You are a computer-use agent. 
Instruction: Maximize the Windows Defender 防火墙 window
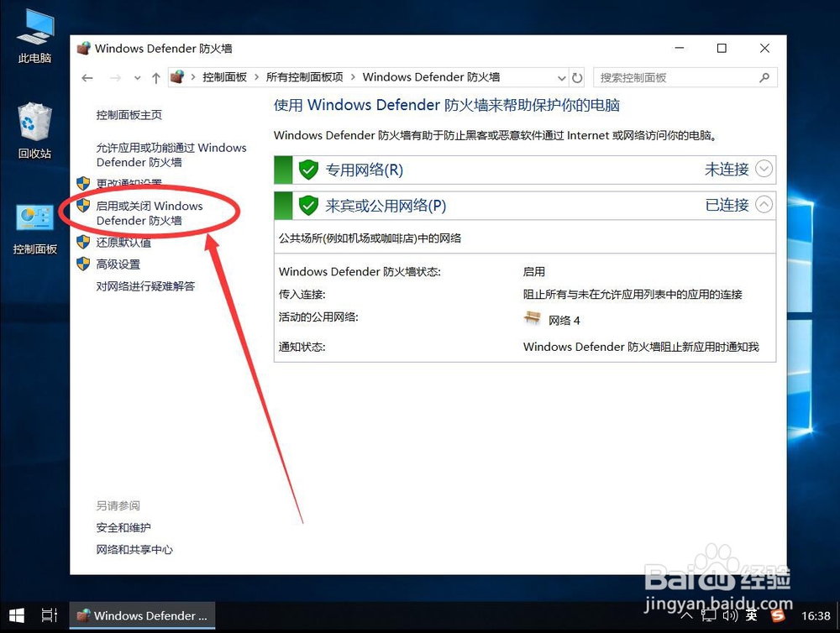tap(722, 48)
